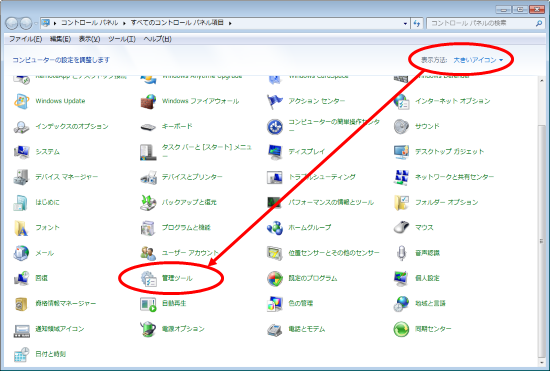Open デバイスとプリンター
The height and width of the screenshot is (371, 550).
(181, 177)
